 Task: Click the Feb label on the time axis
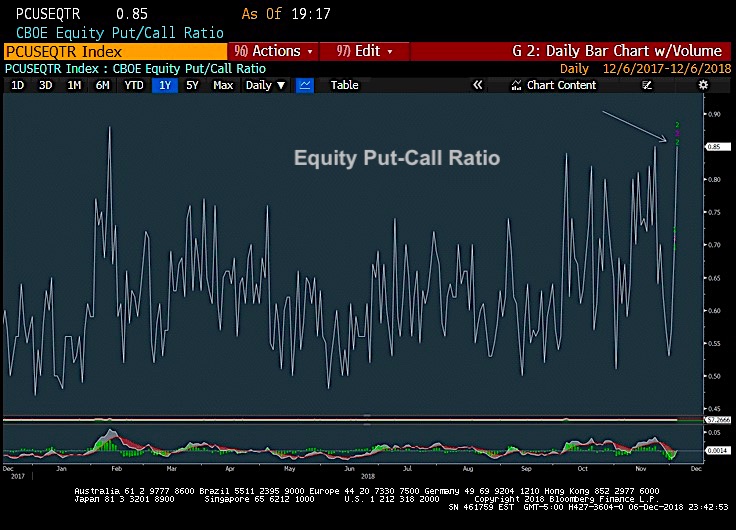click(x=116, y=469)
